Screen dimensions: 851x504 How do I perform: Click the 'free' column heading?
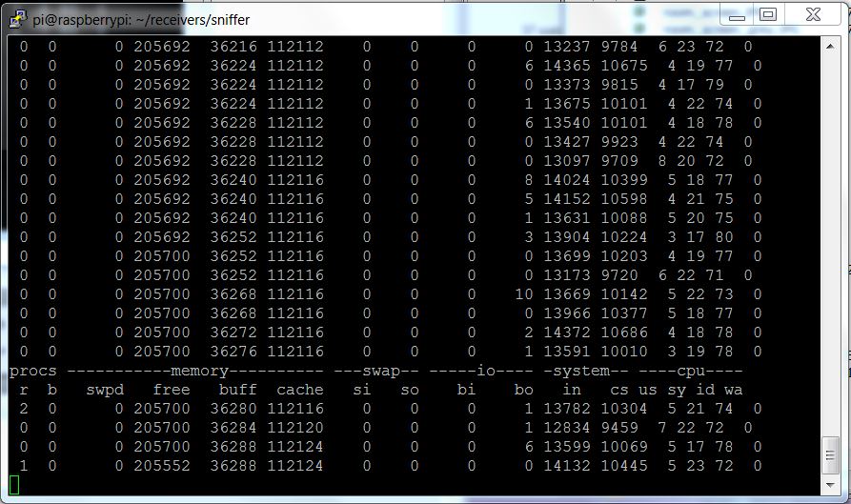coord(172,390)
